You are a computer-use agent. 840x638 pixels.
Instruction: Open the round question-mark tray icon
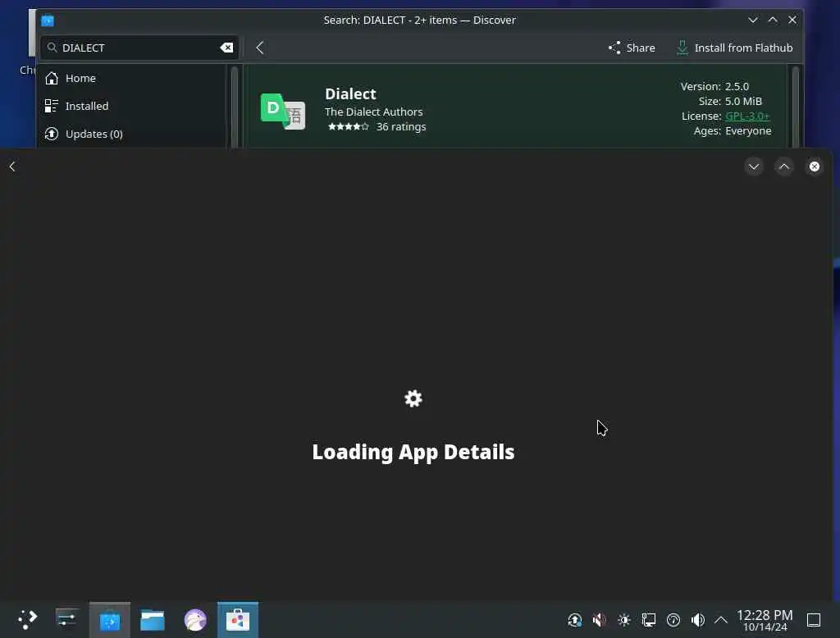[673, 620]
